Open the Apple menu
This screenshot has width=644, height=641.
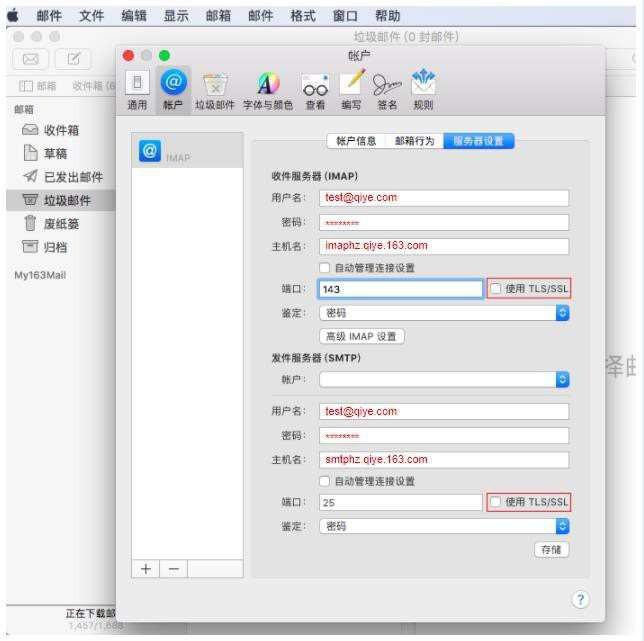click(13, 16)
